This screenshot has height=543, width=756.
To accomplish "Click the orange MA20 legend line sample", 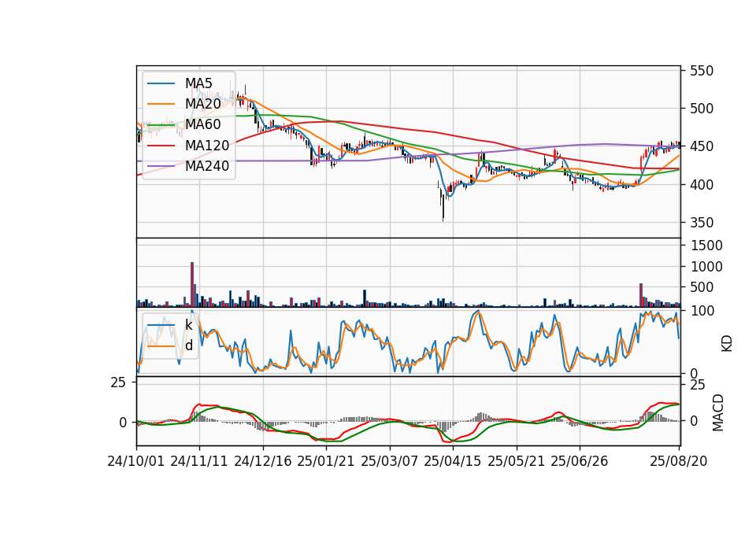I will [x=161, y=104].
